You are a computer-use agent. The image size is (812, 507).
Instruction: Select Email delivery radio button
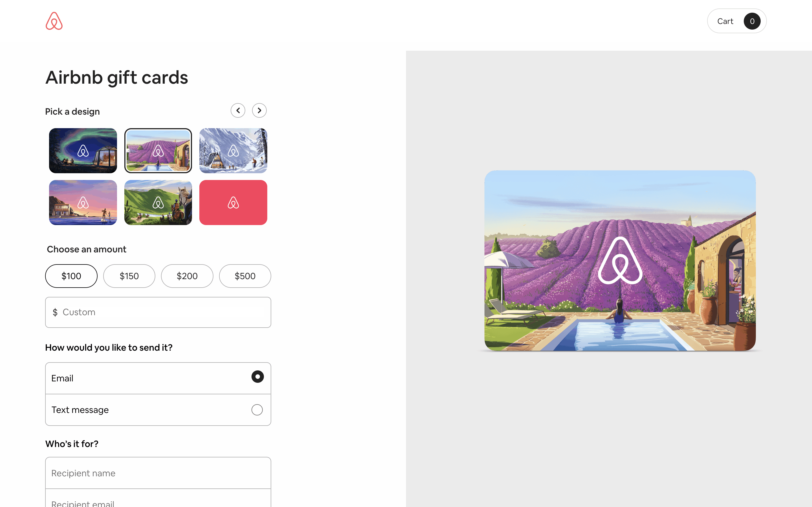pos(257,377)
